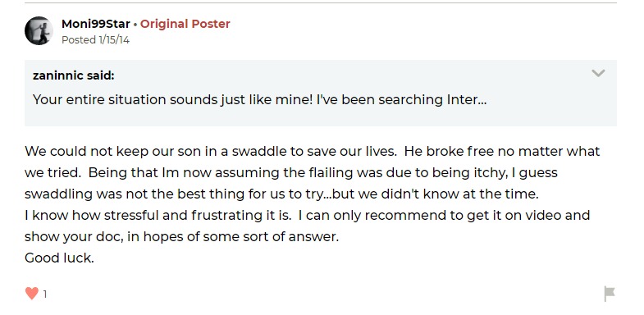Viewport: 644px width, 315px height.
Task: Select the line 'I know how stressful'
Action: [307, 215]
